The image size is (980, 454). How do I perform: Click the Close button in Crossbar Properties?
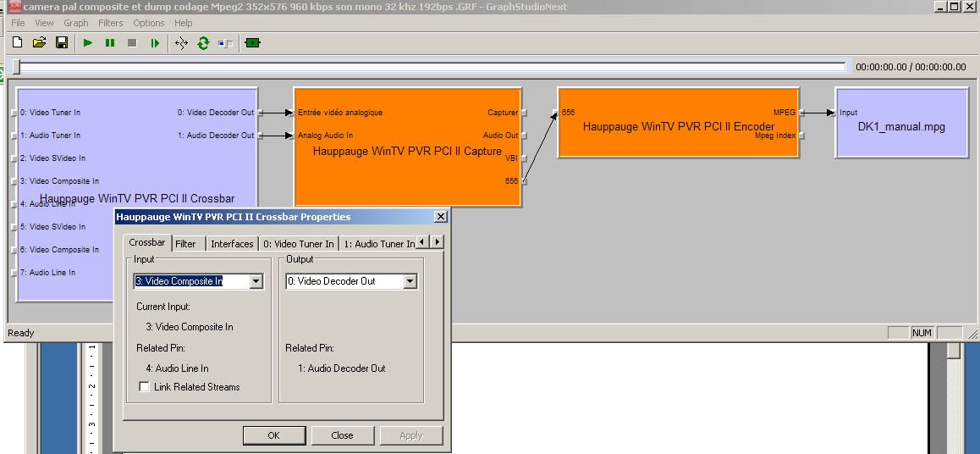pyautogui.click(x=343, y=435)
